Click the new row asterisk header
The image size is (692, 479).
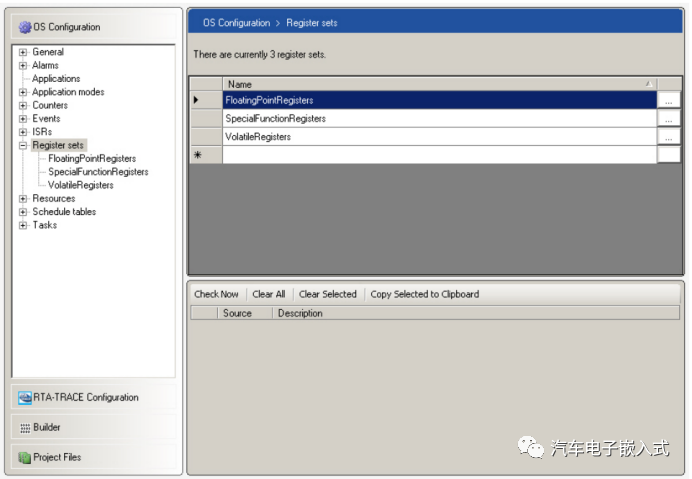click(206, 155)
